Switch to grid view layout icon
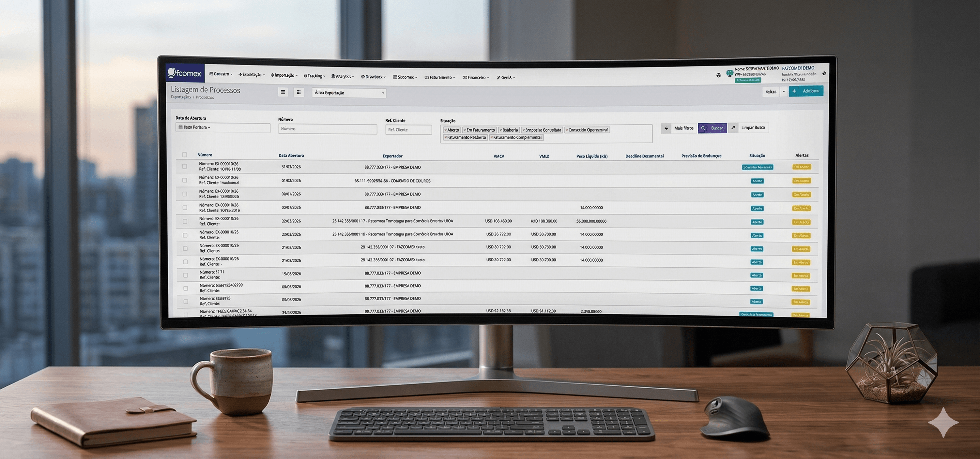Image resolution: width=980 pixels, height=459 pixels. [299, 92]
